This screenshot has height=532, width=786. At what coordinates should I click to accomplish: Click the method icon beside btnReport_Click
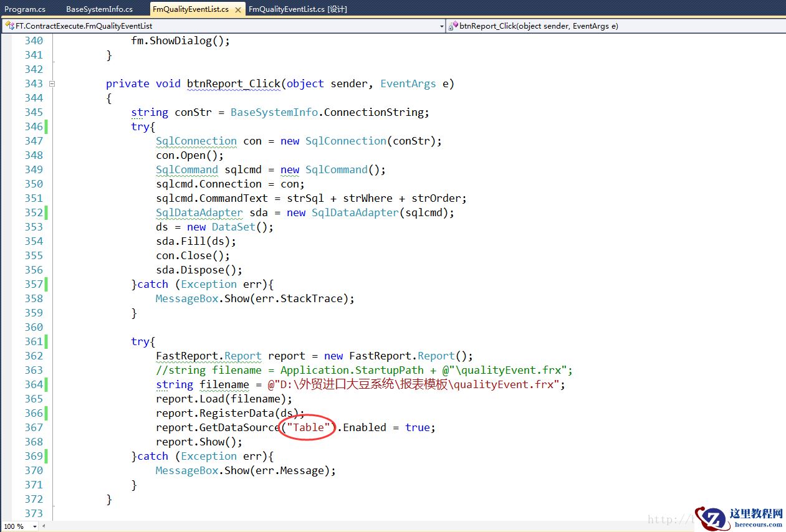click(453, 26)
